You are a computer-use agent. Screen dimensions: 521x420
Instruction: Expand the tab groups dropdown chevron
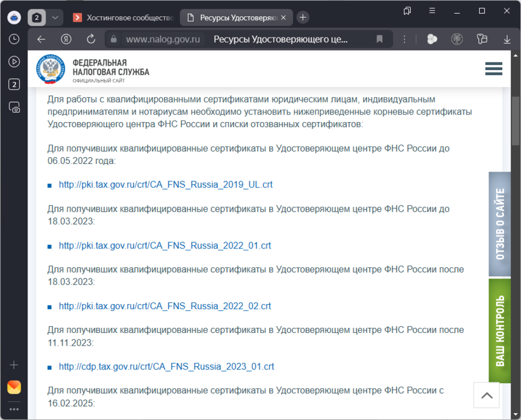(x=55, y=18)
